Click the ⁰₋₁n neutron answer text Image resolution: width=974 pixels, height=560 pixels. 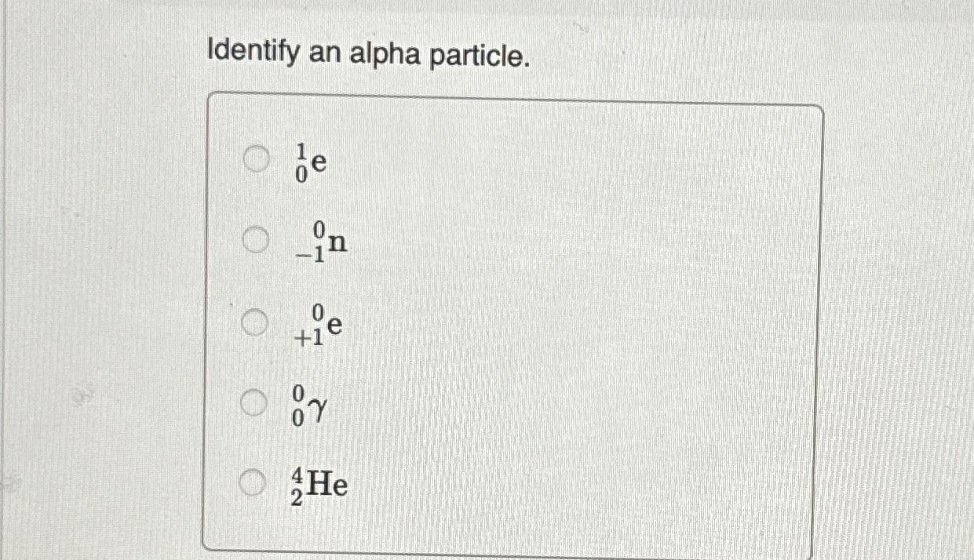coord(322,242)
